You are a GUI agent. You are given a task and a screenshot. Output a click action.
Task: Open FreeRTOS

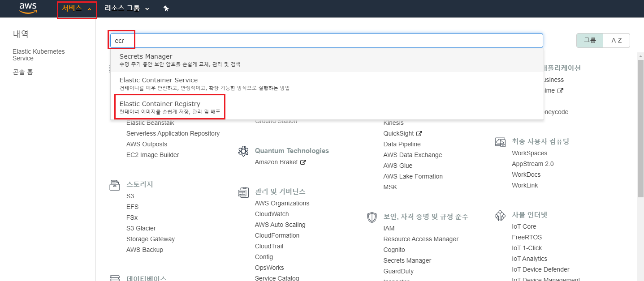(x=527, y=237)
